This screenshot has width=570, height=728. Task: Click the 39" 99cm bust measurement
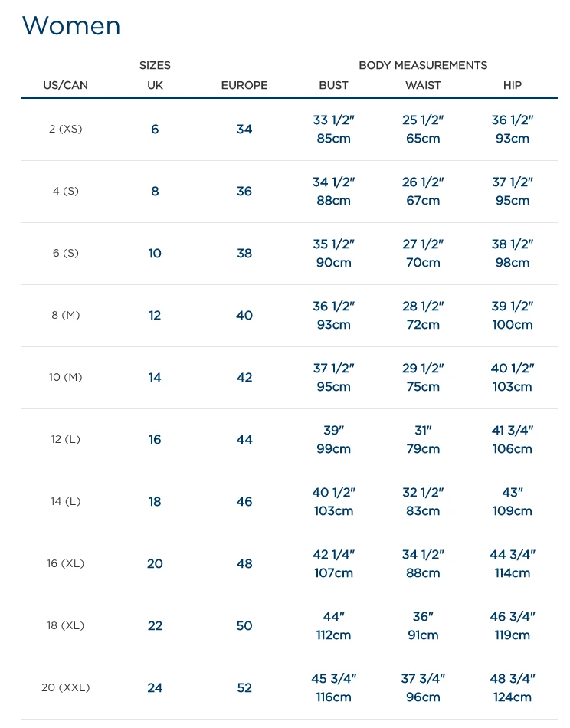333,439
